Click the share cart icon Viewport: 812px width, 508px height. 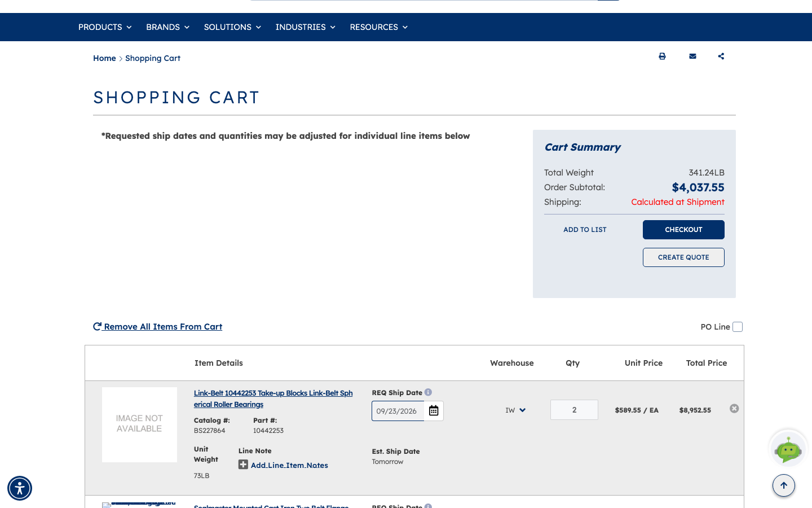[x=721, y=56]
